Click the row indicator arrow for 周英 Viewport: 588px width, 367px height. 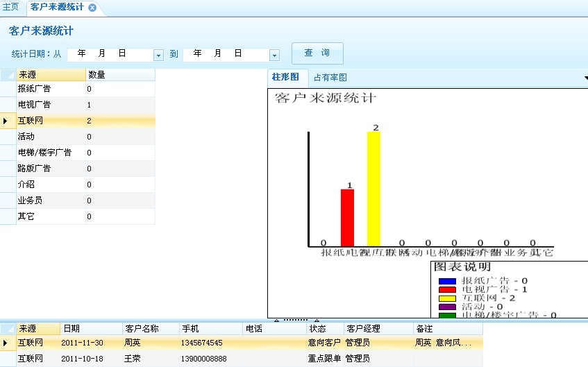7,343
